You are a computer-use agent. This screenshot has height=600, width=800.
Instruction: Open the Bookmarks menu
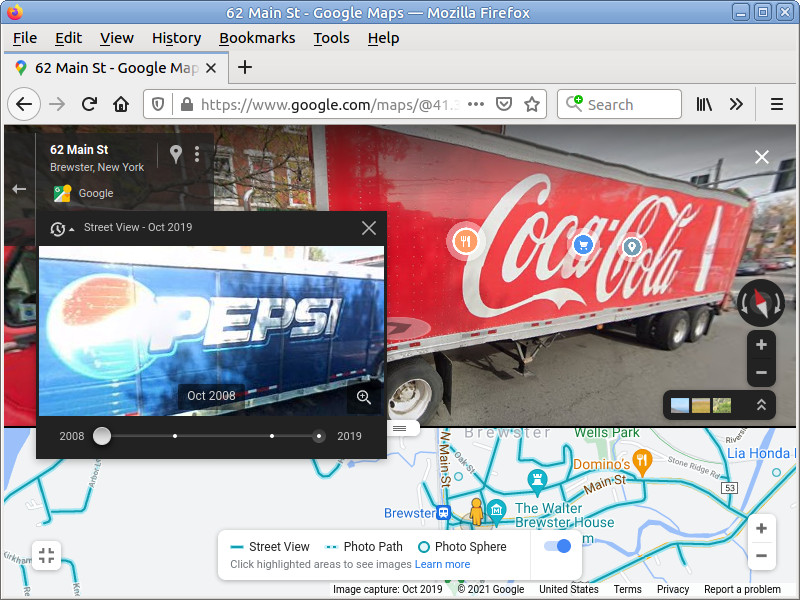click(x=257, y=38)
